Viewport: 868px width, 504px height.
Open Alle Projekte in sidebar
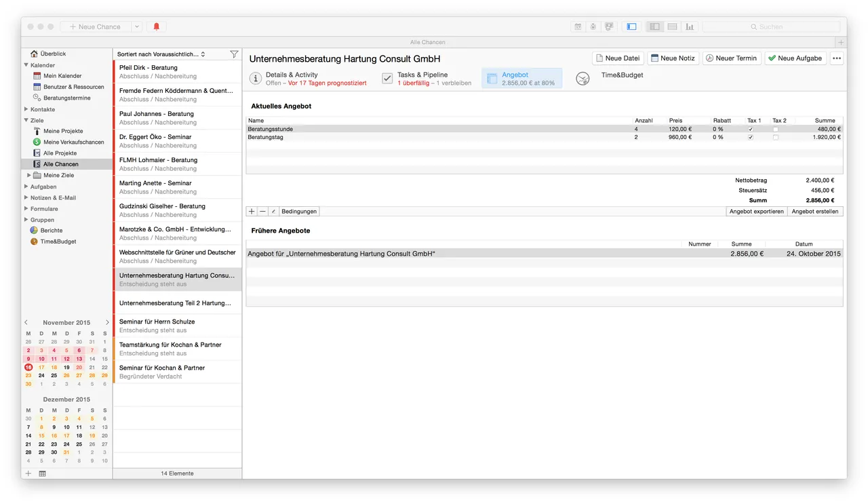(x=60, y=153)
